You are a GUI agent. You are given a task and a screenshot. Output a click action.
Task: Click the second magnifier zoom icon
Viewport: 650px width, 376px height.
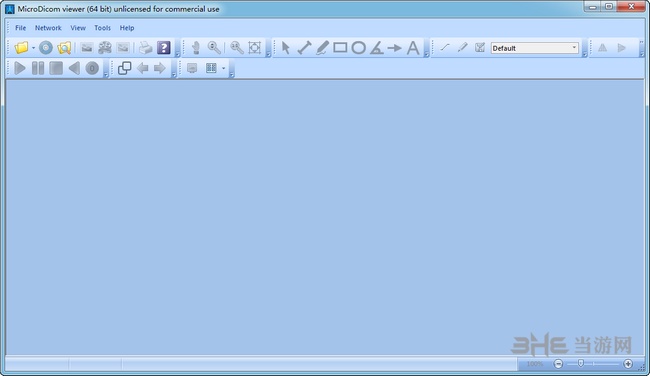tap(237, 48)
